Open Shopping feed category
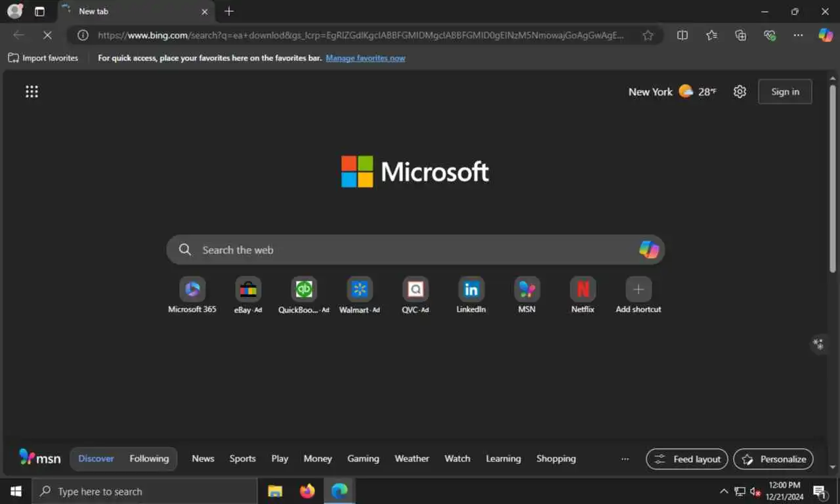Image resolution: width=840 pixels, height=504 pixels. click(x=556, y=459)
